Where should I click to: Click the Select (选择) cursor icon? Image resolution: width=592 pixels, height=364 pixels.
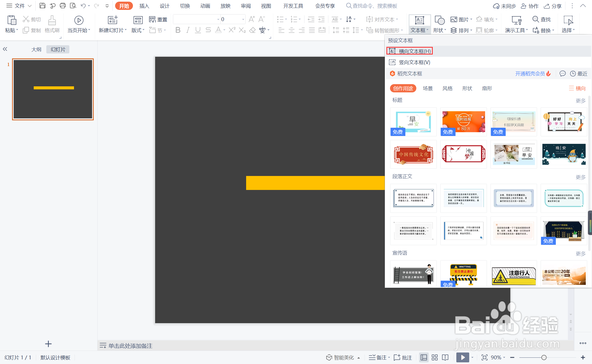pyautogui.click(x=568, y=20)
